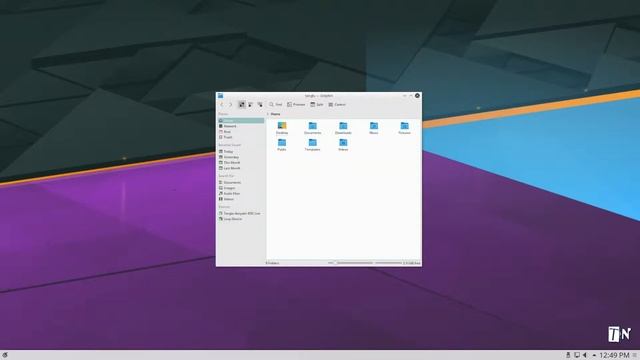
Task: Select Home in Places panel
Action: pos(241,121)
